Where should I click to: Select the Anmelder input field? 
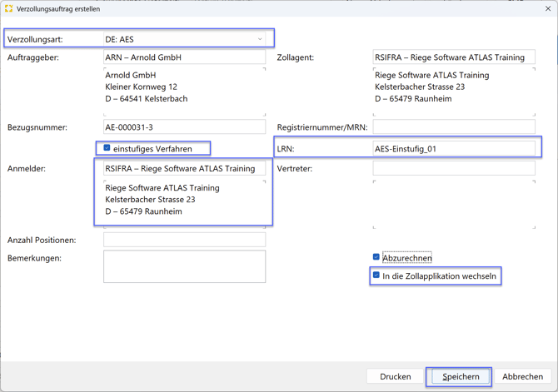184,168
